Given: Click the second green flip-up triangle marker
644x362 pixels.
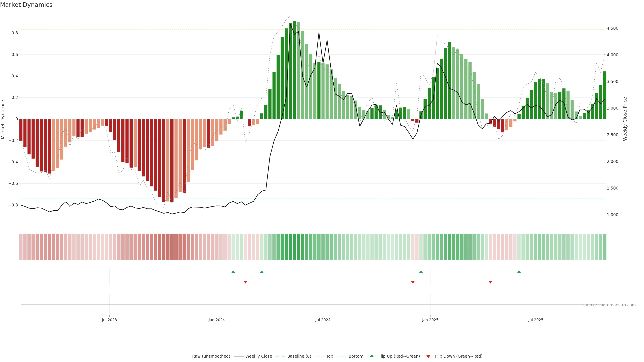Looking at the screenshot, I should point(261,272).
